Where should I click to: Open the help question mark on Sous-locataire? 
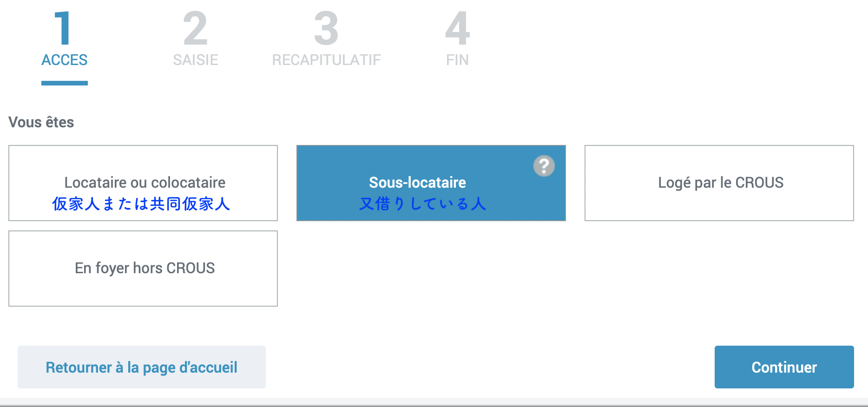(x=544, y=166)
